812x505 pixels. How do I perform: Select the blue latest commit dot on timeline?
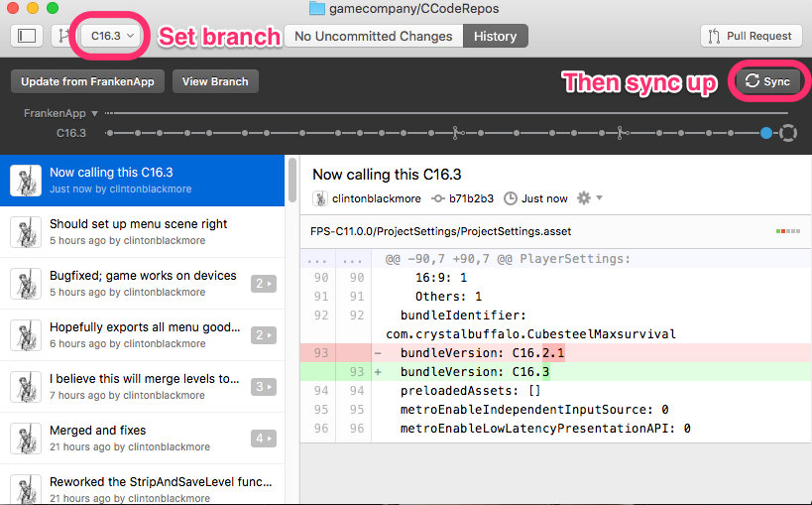coord(766,133)
